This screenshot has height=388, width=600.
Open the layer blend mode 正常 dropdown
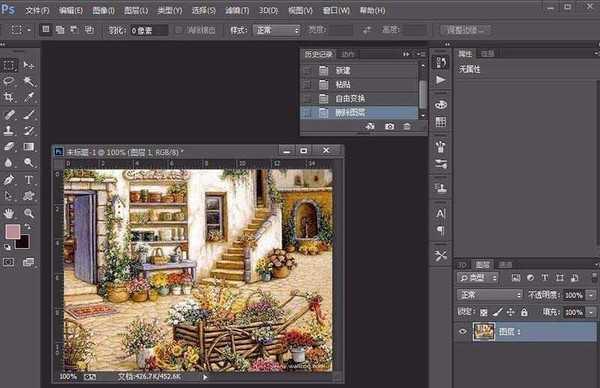[489, 295]
